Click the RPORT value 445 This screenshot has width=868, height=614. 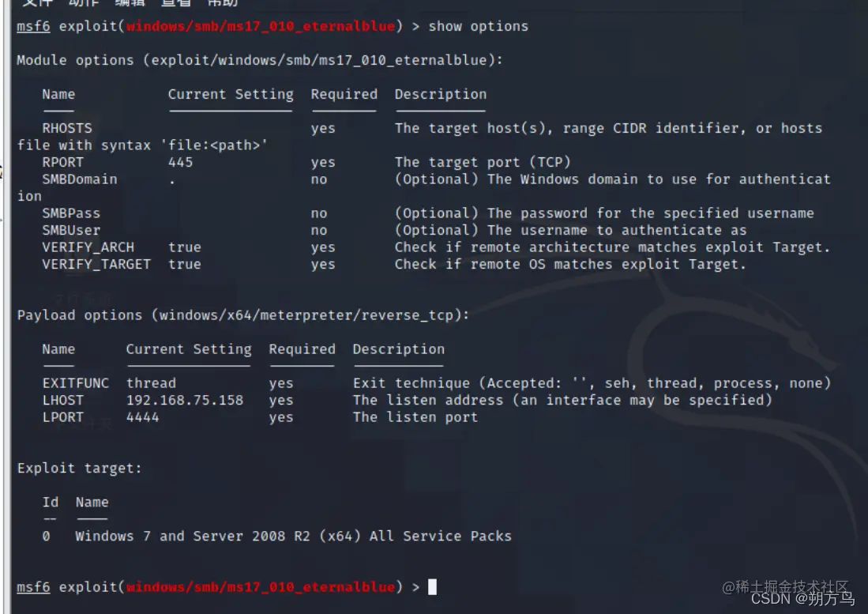(x=180, y=162)
